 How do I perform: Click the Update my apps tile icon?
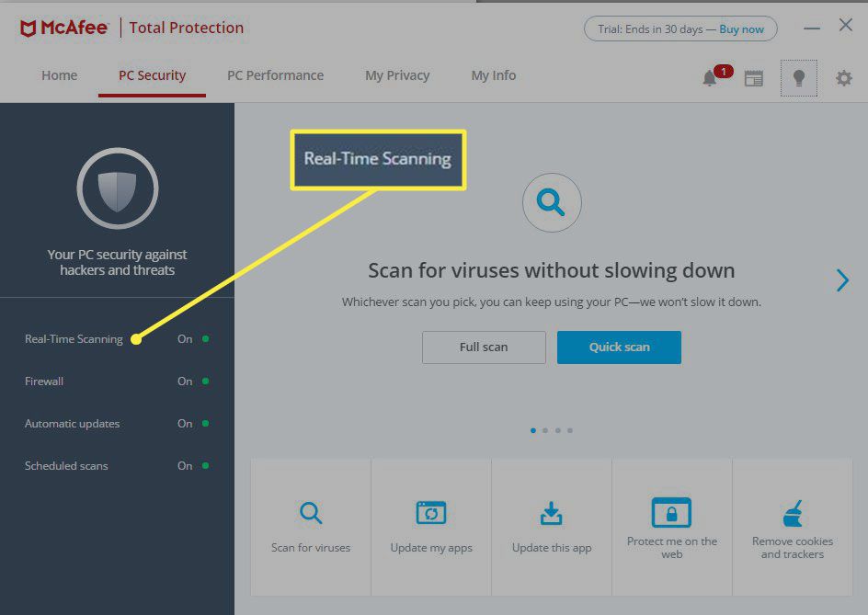click(x=431, y=513)
